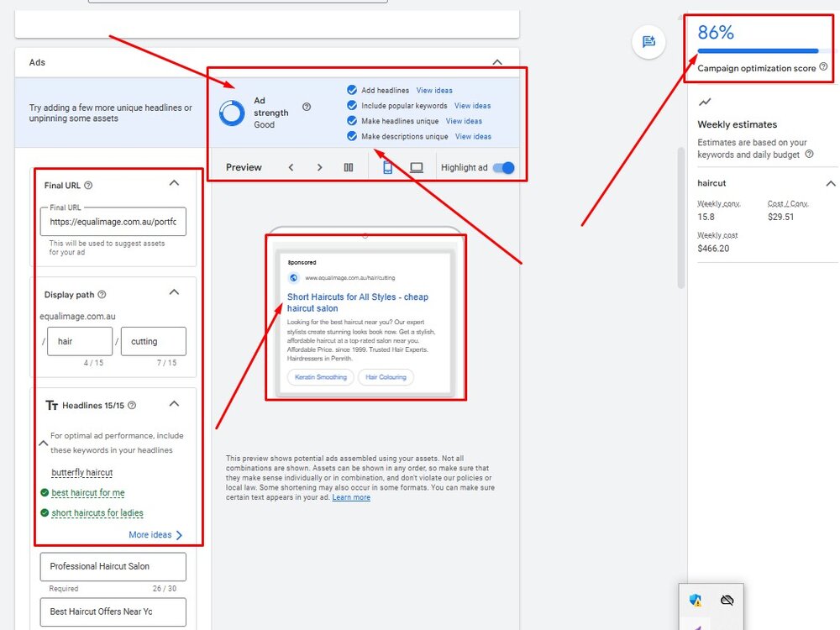Select desktop laptop preview icon
Screen dimensions: 840x630
tap(417, 168)
